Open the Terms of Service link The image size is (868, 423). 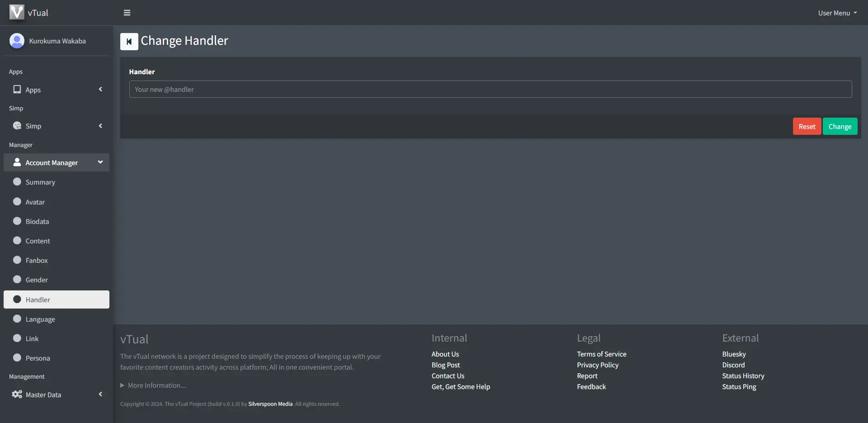(601, 354)
